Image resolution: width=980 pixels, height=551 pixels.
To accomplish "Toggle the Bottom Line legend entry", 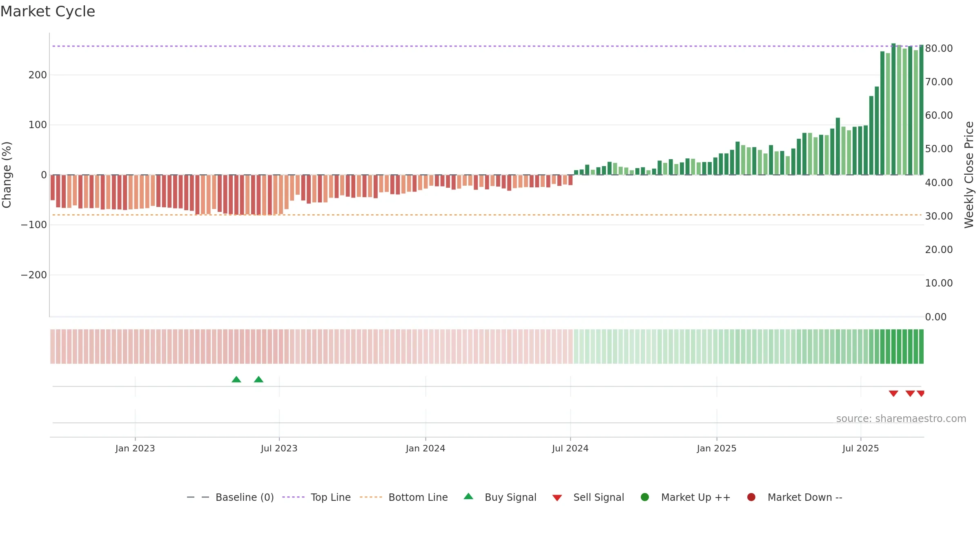I will 404,497.
